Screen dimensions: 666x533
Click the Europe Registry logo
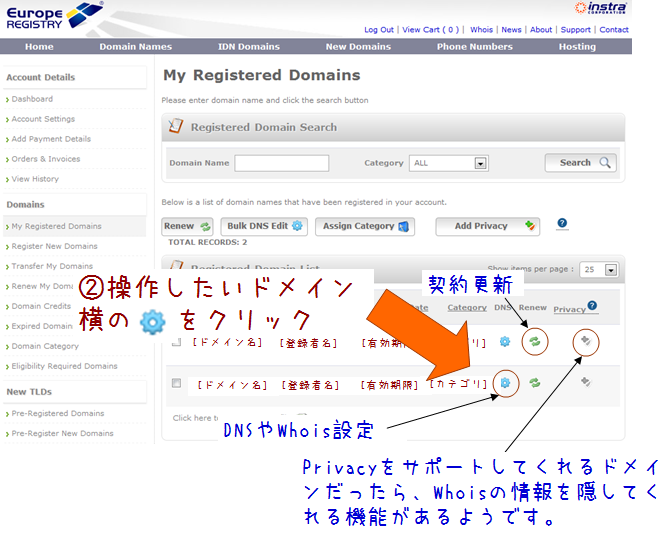click(x=54, y=16)
